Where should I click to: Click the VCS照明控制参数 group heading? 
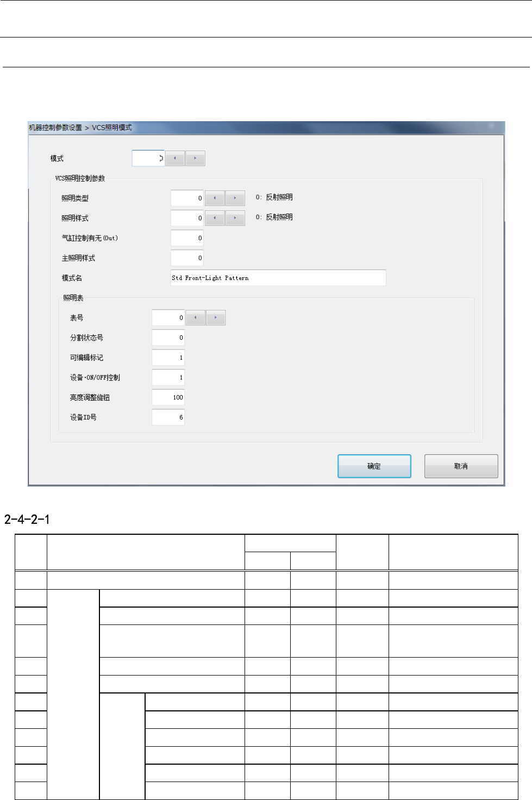coord(80,178)
